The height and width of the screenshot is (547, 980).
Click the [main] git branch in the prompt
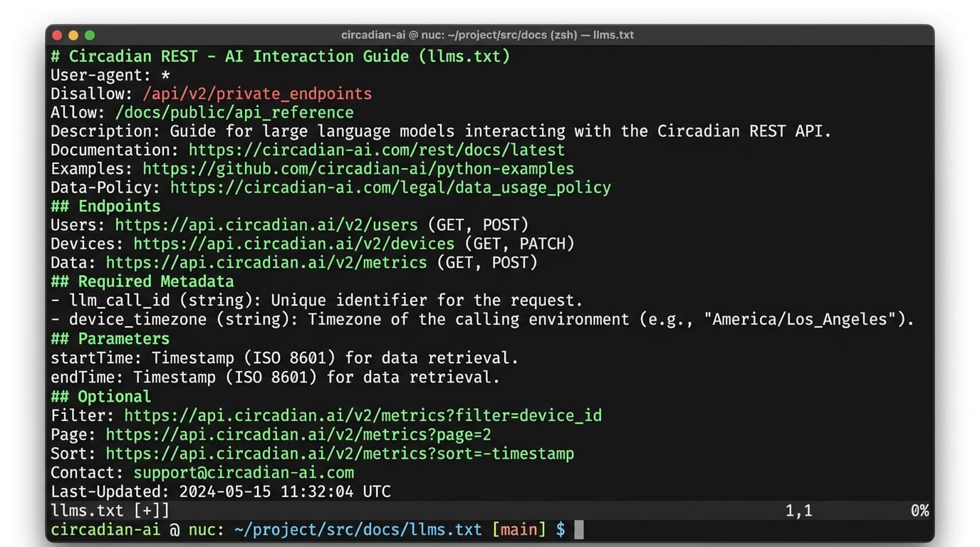pyautogui.click(x=518, y=529)
